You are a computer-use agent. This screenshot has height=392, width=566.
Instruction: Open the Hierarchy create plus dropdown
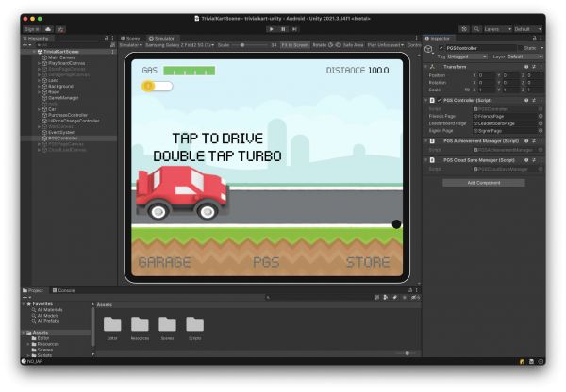coord(27,45)
